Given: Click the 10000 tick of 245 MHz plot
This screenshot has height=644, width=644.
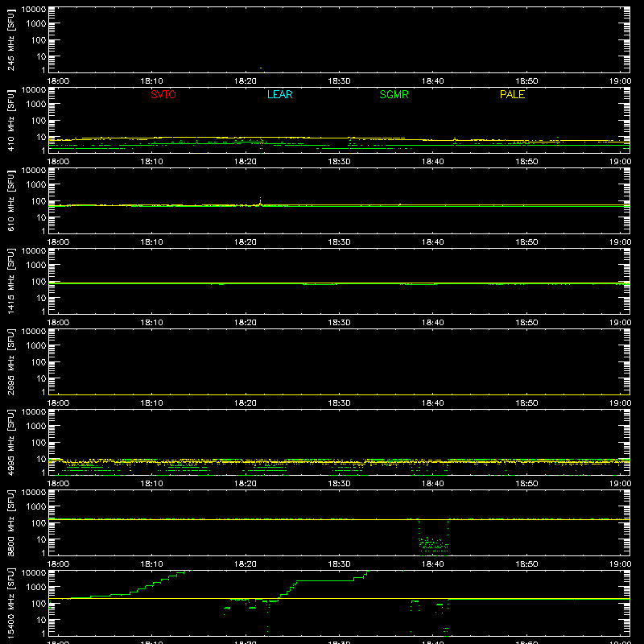Looking at the screenshot, I should pos(34,10).
